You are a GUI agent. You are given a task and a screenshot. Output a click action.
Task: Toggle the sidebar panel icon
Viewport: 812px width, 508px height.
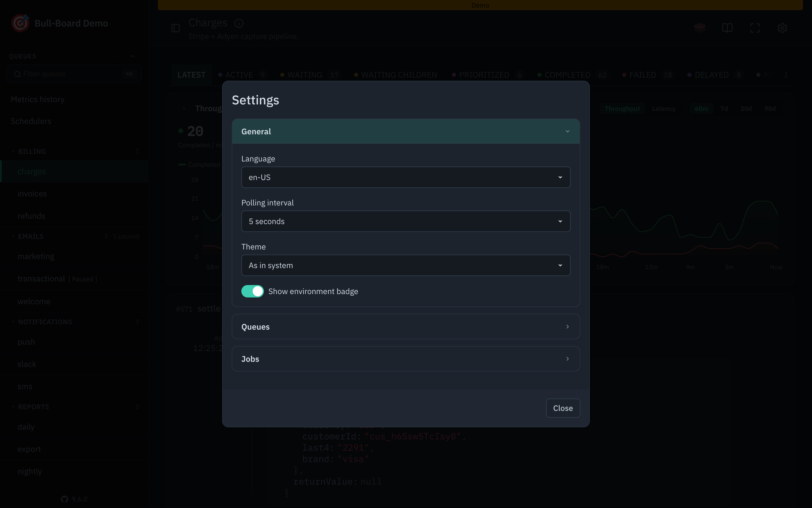(175, 28)
